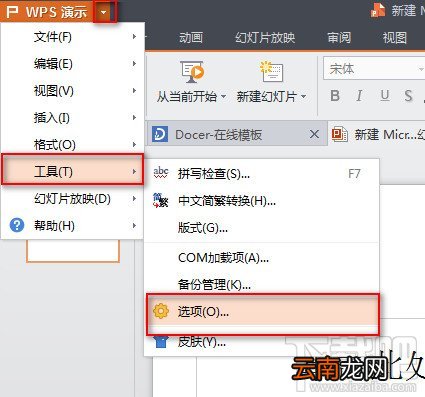The width and height of the screenshot is (425, 397).
Task: Expand the 幻灯片放映(D) submenu arrow
Action: pos(134,199)
